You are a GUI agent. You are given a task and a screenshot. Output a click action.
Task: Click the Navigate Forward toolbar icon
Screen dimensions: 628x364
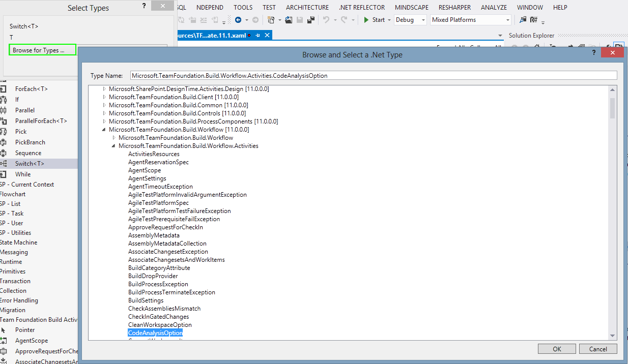coord(255,20)
